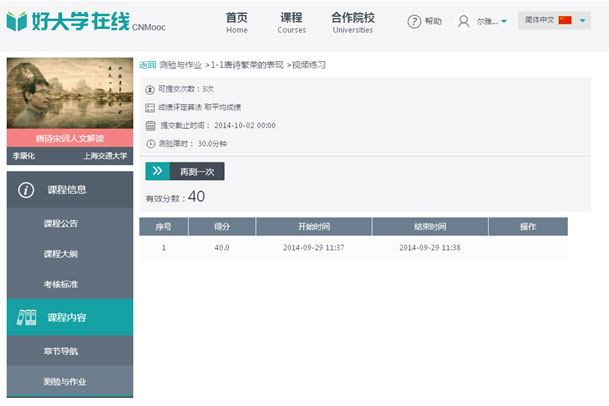Viewport: 609px width, 406px height.
Task: Click the user profile avatar icon
Action: click(463, 22)
